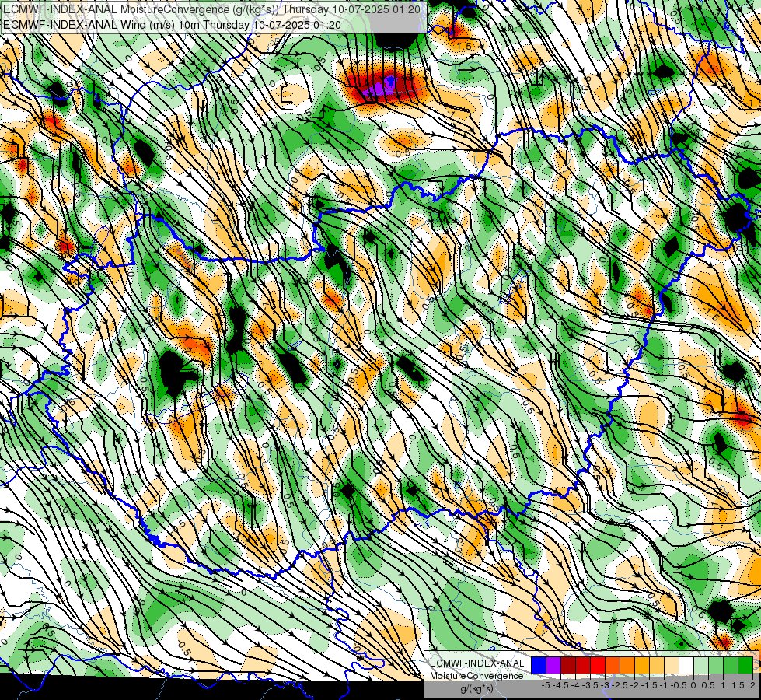The width and height of the screenshot is (761, 700).
Task: Select the dark maroon swatch ending at -4
Action: click(x=568, y=666)
